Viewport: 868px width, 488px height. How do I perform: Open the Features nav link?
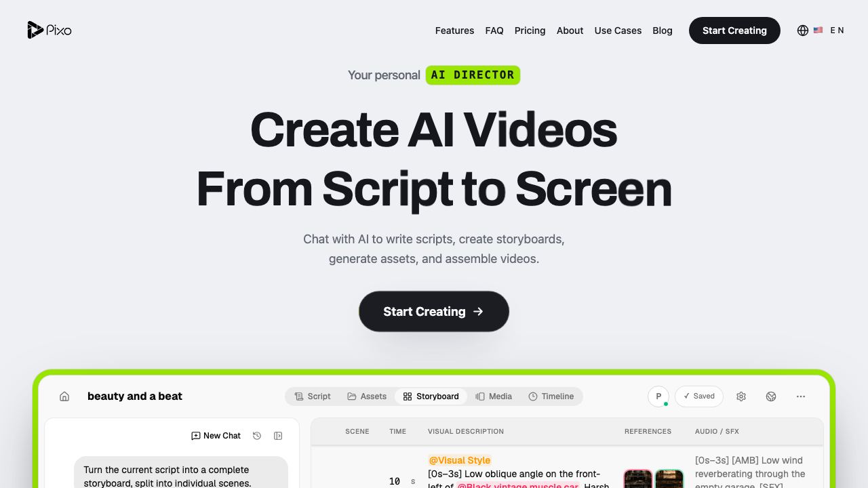click(454, 30)
